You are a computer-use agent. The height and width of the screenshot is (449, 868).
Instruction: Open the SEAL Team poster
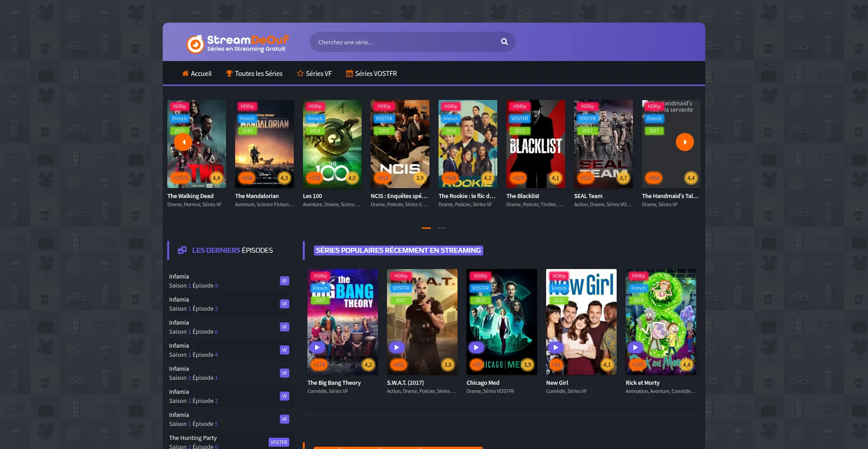[604, 144]
